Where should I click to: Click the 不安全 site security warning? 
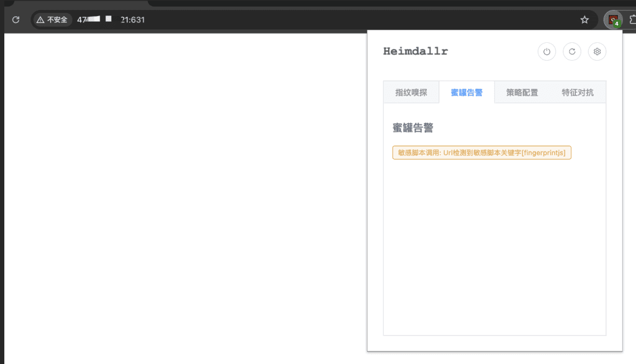tap(52, 19)
